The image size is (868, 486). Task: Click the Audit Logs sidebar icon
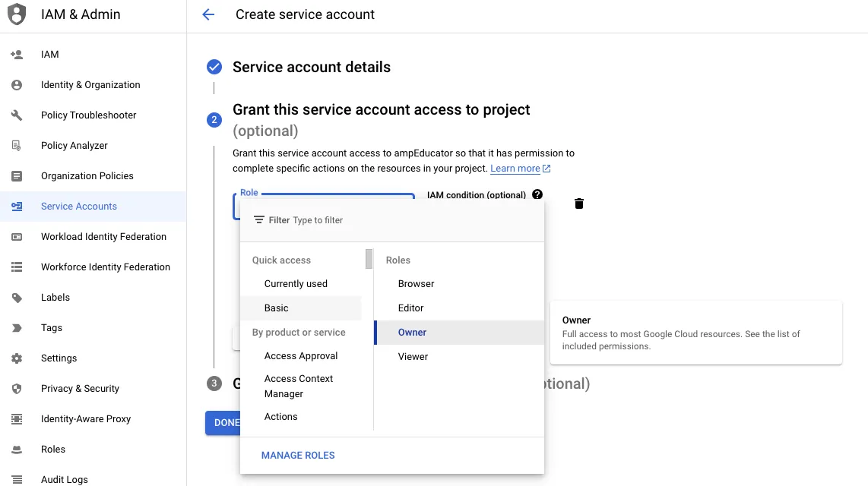coord(17,479)
